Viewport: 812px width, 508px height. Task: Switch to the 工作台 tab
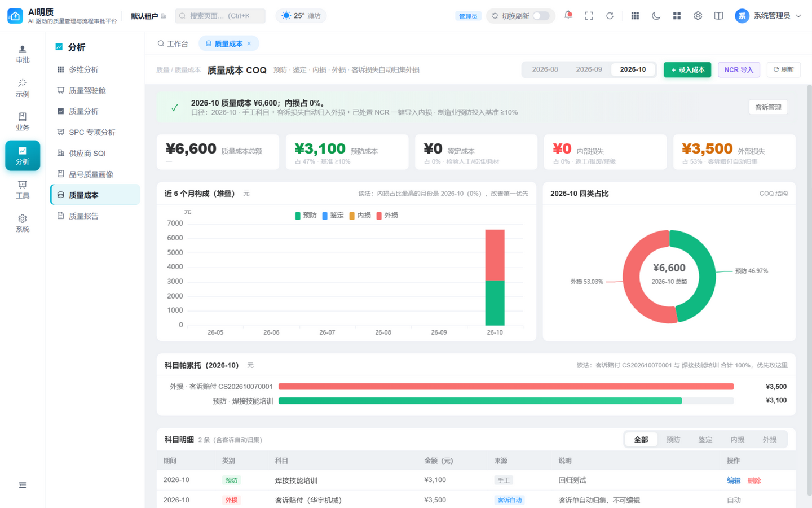click(x=173, y=43)
